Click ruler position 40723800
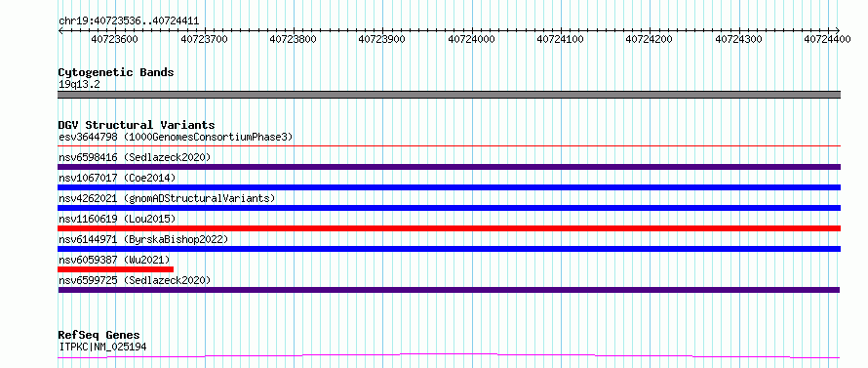868x368 pixels. pyautogui.click(x=293, y=39)
